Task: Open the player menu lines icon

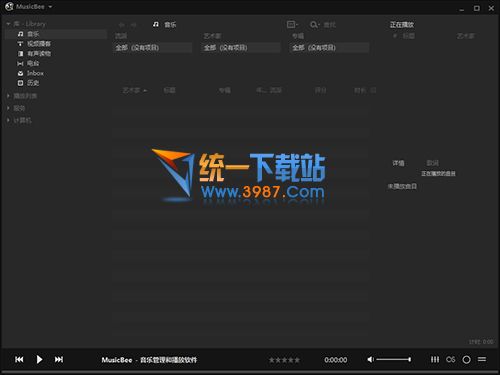Action: 482,359
